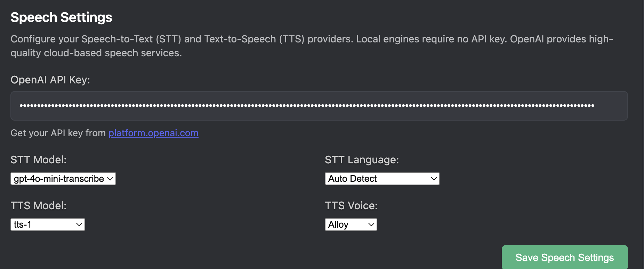Save the speech configuration changes
This screenshot has height=269, width=644.
pos(564,257)
